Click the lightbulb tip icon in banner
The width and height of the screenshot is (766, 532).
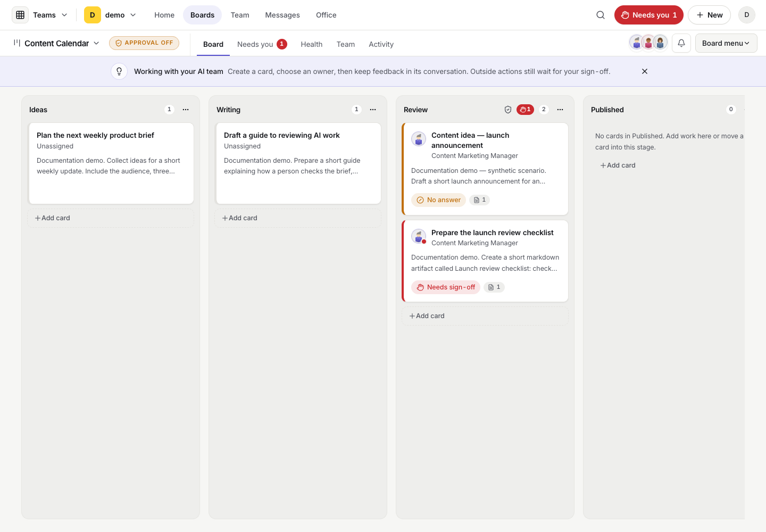click(119, 71)
